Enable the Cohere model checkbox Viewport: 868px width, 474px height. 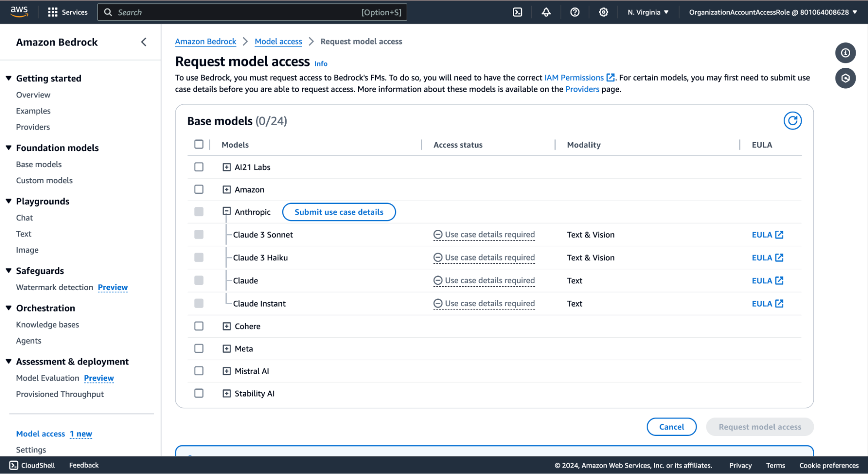tap(198, 326)
